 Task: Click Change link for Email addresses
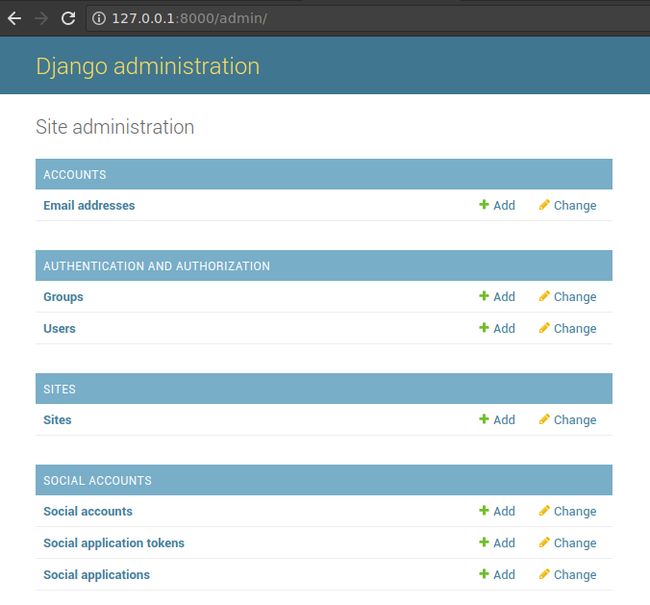575,205
